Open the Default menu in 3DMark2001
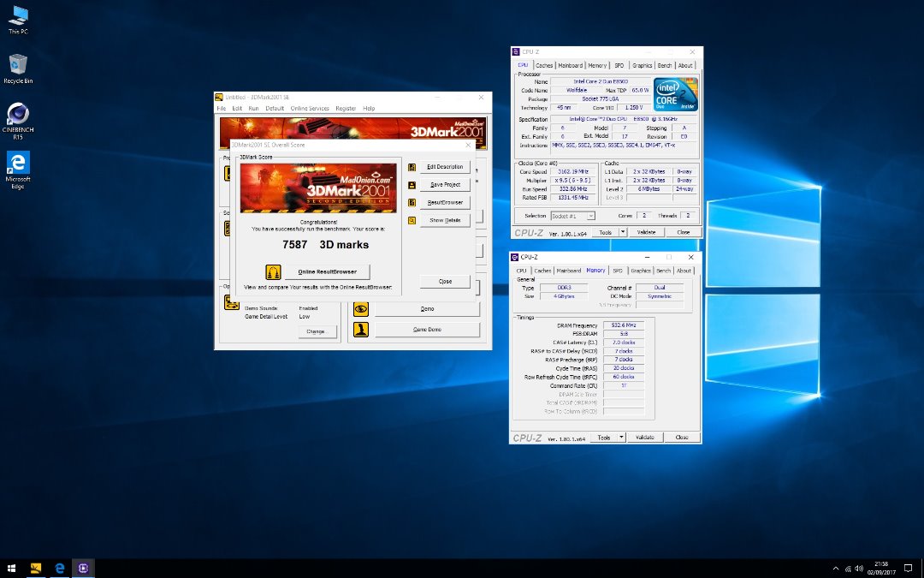This screenshot has width=924, height=578. point(275,109)
